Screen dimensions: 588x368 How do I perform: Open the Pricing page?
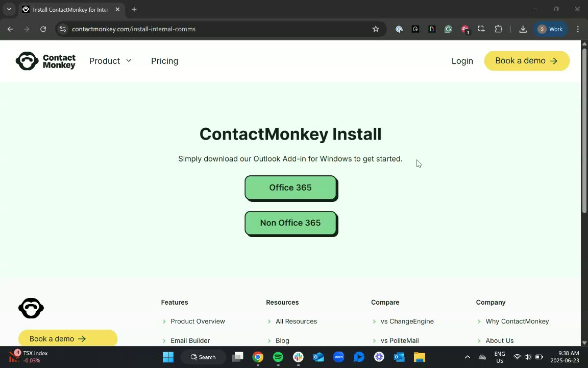point(165,61)
